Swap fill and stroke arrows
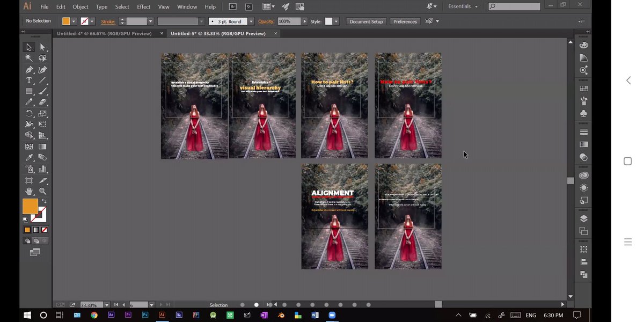Screen dimensions: 644x322 (44, 201)
